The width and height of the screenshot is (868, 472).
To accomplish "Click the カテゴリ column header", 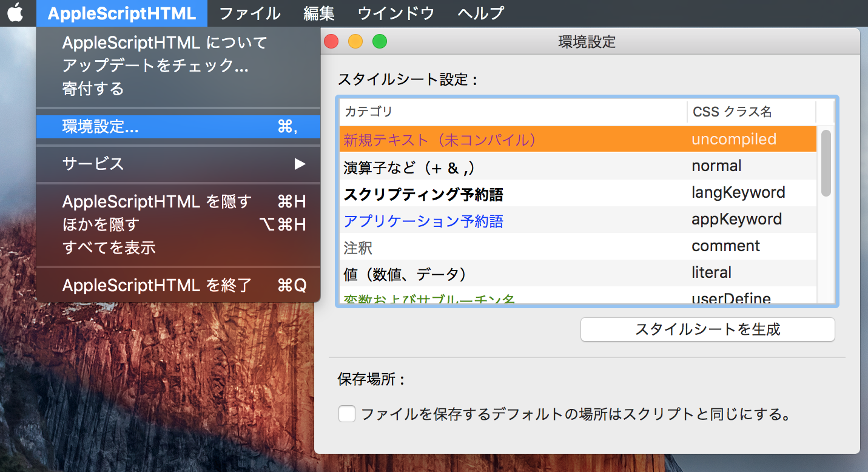I will tap(513, 112).
